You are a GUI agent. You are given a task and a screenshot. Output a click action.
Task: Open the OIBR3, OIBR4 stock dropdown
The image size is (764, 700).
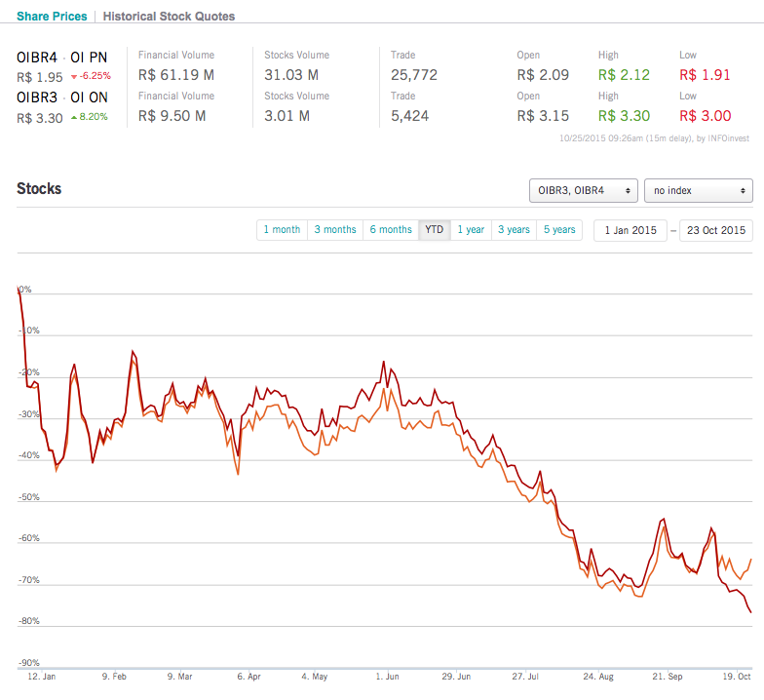coord(583,190)
